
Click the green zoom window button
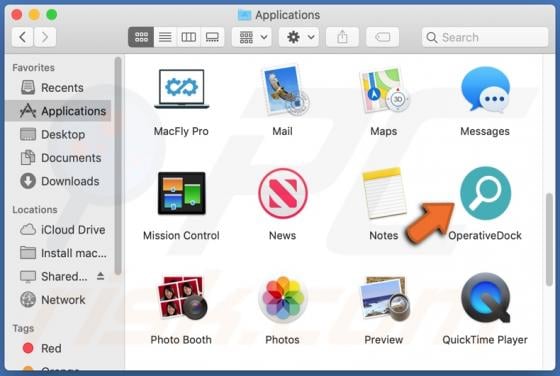52,15
